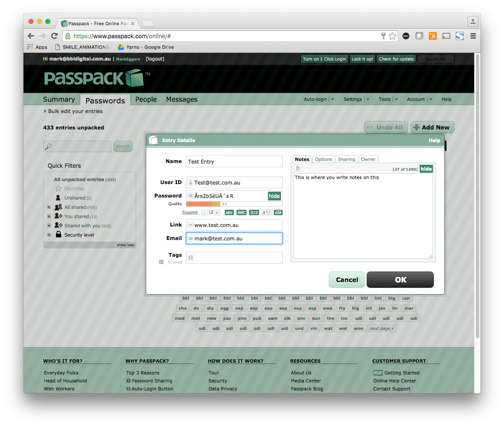The height and width of the screenshot is (427, 504).
Task: Click Check for update button
Action: 396,59
